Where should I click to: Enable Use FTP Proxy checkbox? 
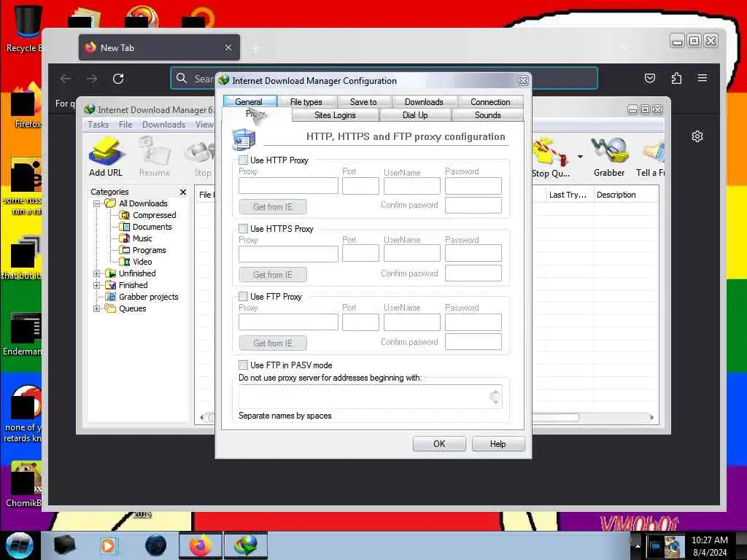(244, 297)
